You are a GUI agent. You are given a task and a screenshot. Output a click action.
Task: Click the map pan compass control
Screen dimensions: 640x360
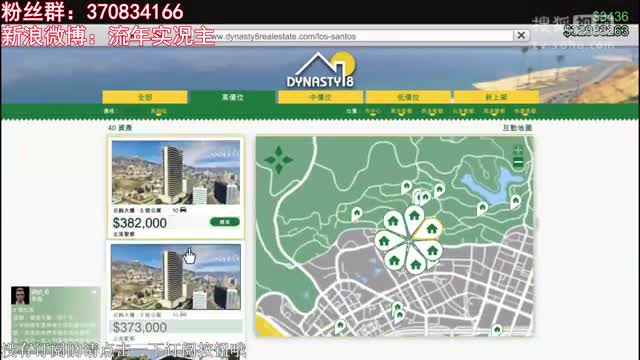click(x=278, y=160)
